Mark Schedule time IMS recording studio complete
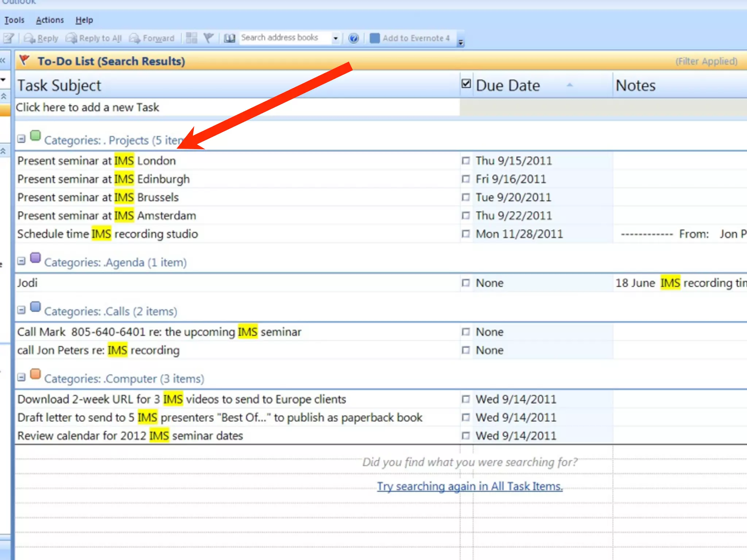The width and height of the screenshot is (747, 560). pos(466,234)
